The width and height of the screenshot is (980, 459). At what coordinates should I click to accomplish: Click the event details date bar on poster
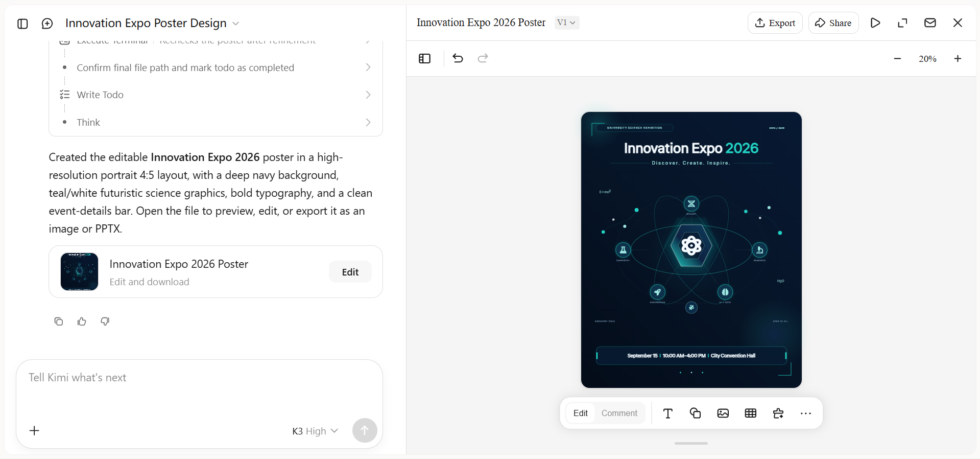[x=691, y=356]
